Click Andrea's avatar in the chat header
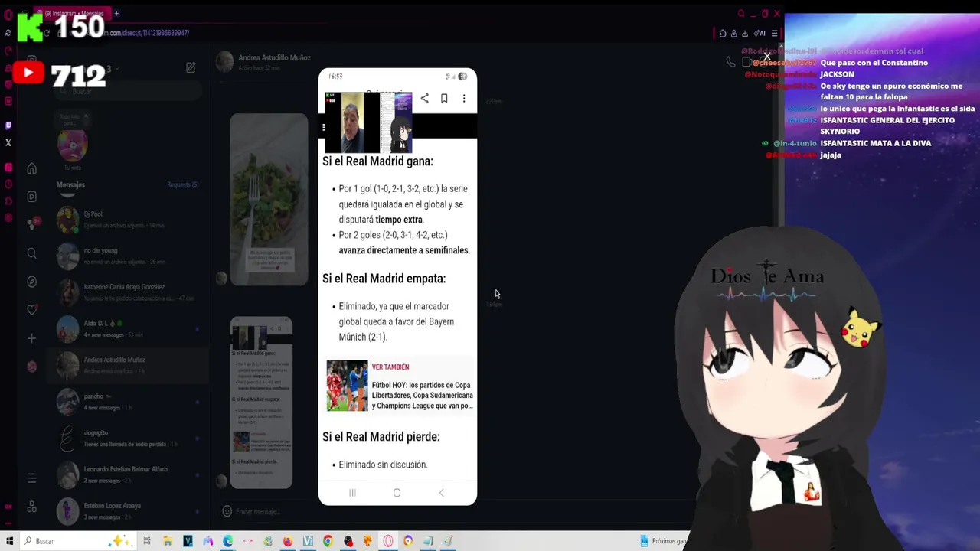 [x=224, y=62]
